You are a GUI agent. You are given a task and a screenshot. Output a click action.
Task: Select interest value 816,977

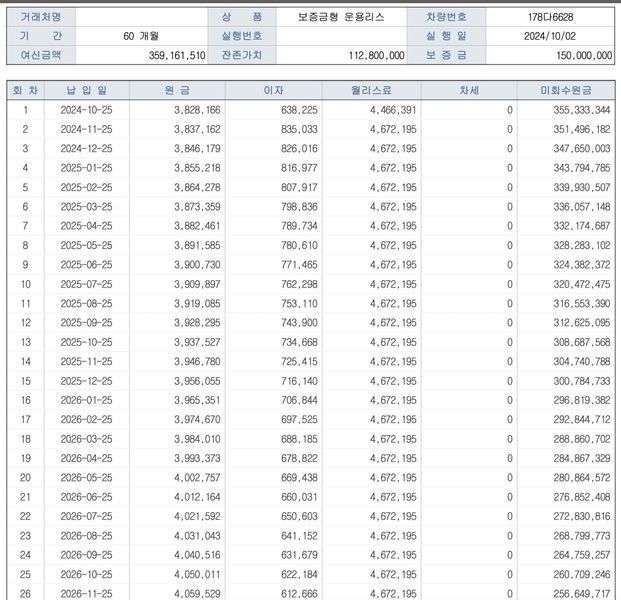pyautogui.click(x=299, y=168)
